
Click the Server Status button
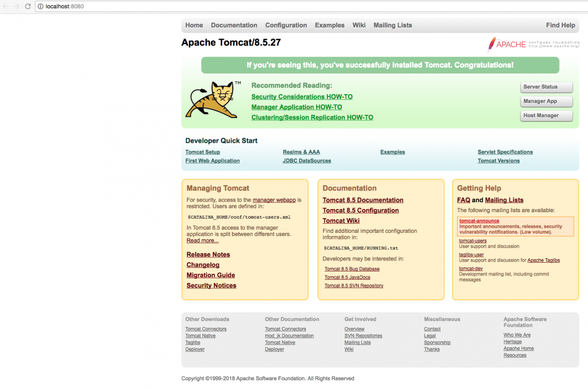pyautogui.click(x=546, y=87)
